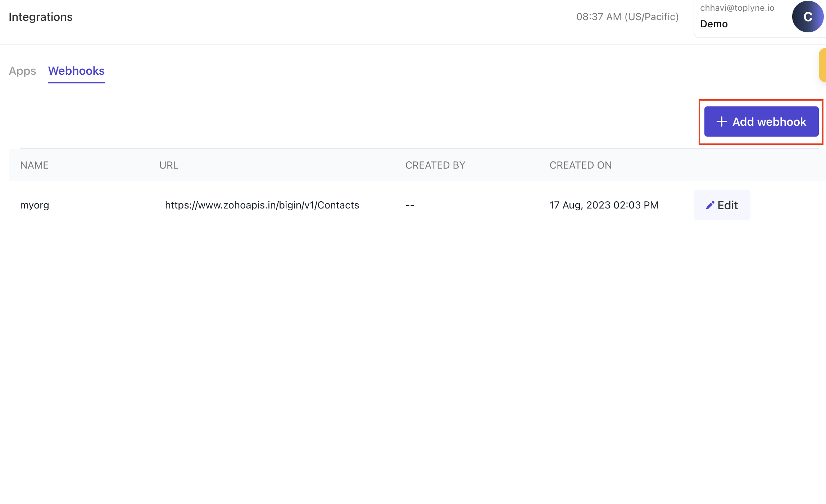
Task: Click the yellow side tab at right edge
Action: tap(822, 65)
